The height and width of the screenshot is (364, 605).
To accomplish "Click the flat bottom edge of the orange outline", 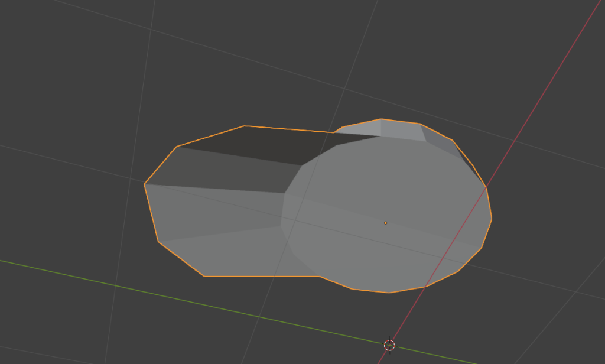I will click(x=260, y=276).
